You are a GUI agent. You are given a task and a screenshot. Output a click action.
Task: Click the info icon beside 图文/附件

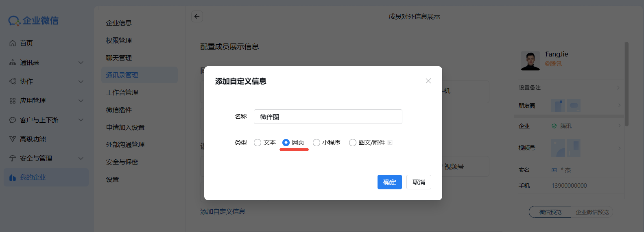pos(390,143)
